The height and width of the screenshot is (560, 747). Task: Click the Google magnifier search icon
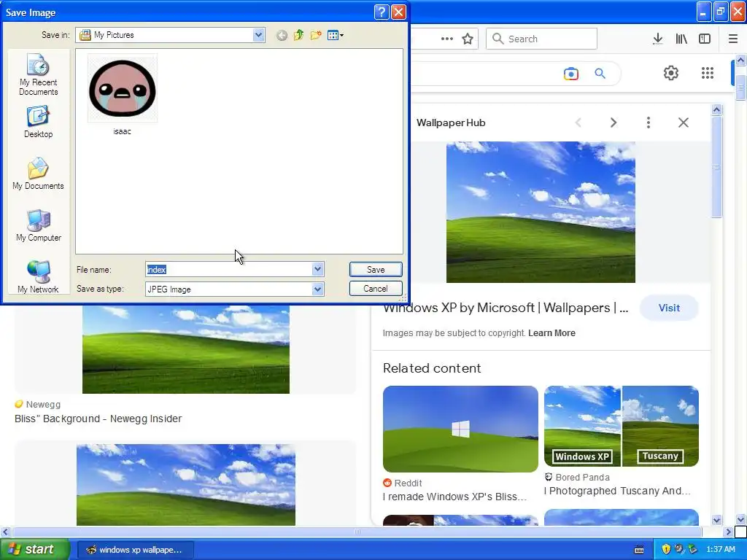pos(600,74)
